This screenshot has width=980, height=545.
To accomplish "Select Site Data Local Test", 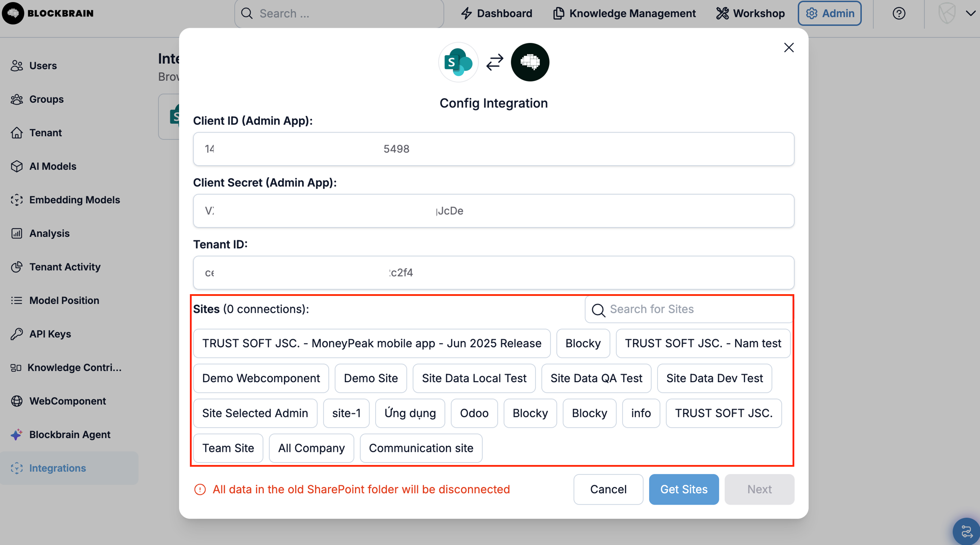I will click(474, 378).
